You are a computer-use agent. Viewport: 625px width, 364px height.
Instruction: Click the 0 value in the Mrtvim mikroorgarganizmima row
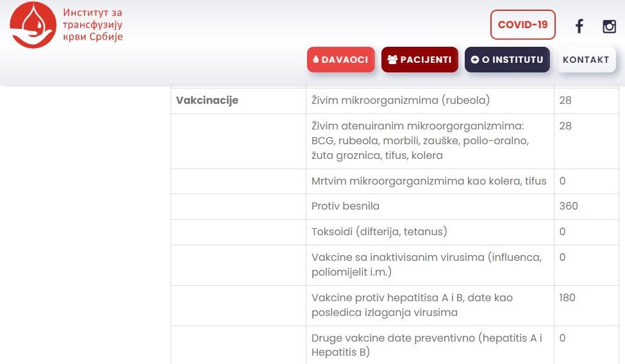coord(562,181)
